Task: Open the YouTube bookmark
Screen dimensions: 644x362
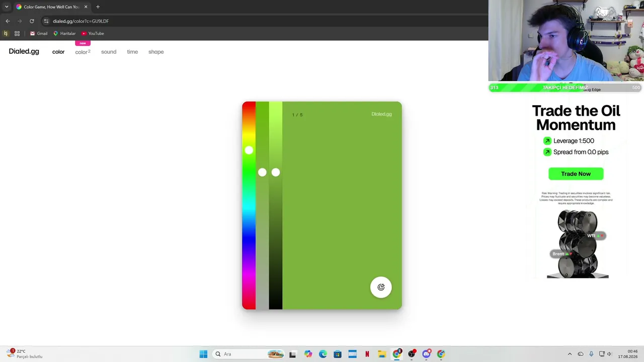Action: pyautogui.click(x=93, y=34)
